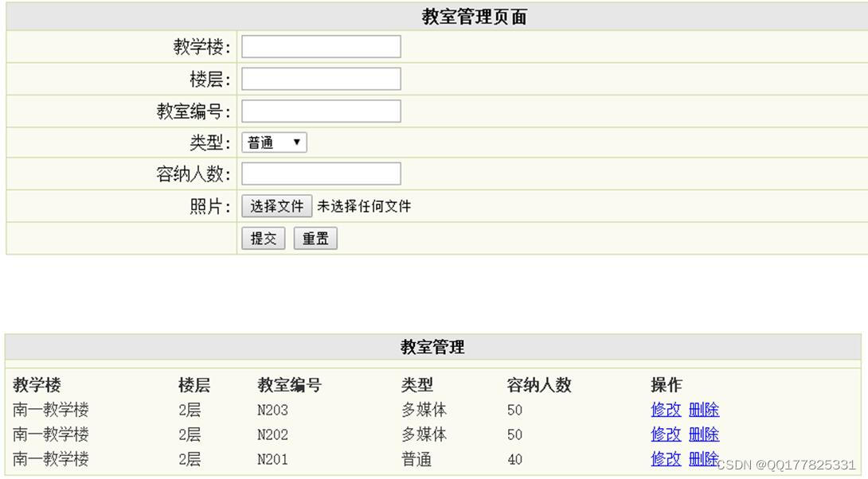Open the 类型 dropdown showing 普通

coord(274,142)
